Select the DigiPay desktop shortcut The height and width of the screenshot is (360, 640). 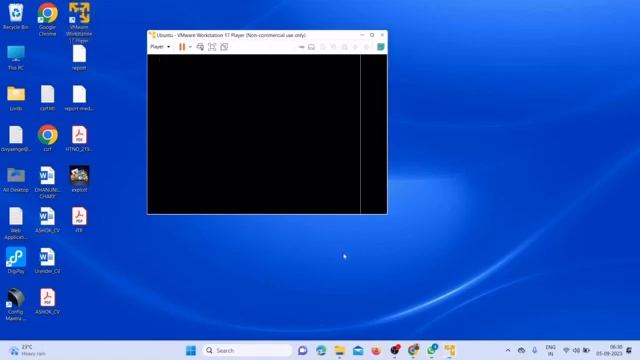[16, 260]
